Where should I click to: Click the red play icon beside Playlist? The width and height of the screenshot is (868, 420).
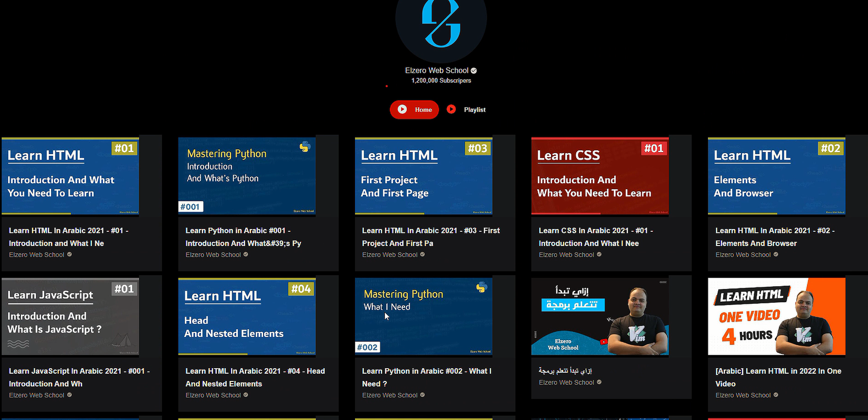451,110
